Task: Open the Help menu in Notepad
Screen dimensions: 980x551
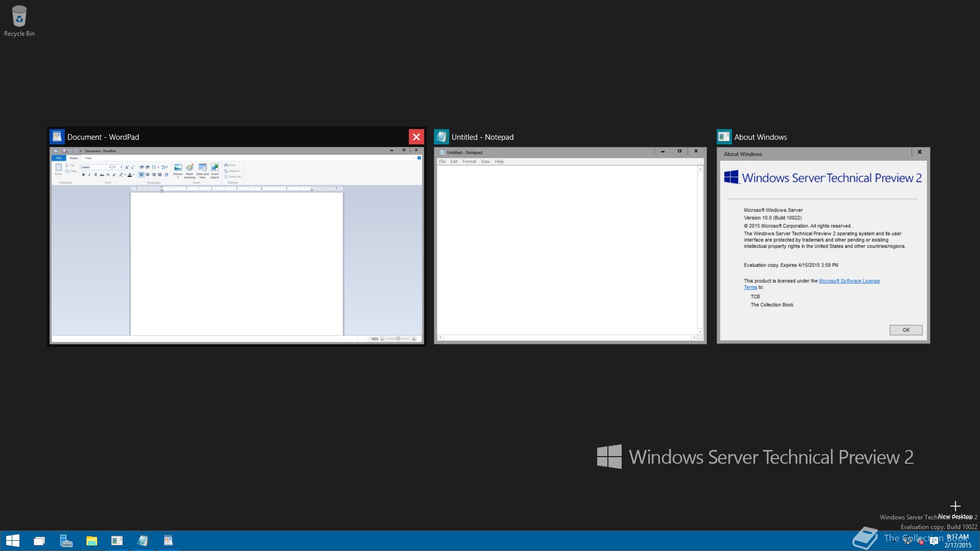Action: (499, 162)
